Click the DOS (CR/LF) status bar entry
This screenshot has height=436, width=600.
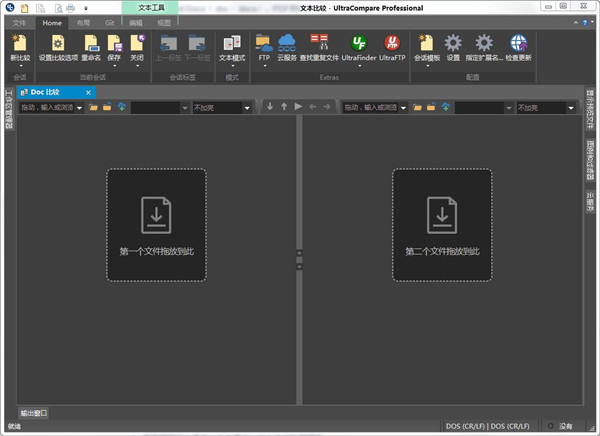488,426
